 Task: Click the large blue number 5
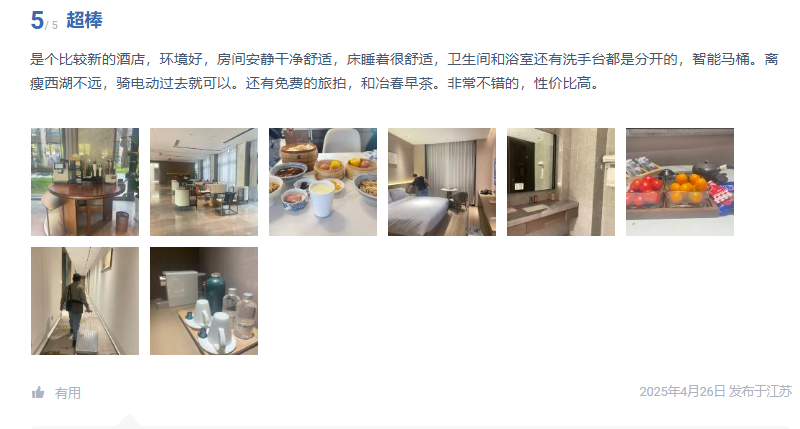[37, 20]
